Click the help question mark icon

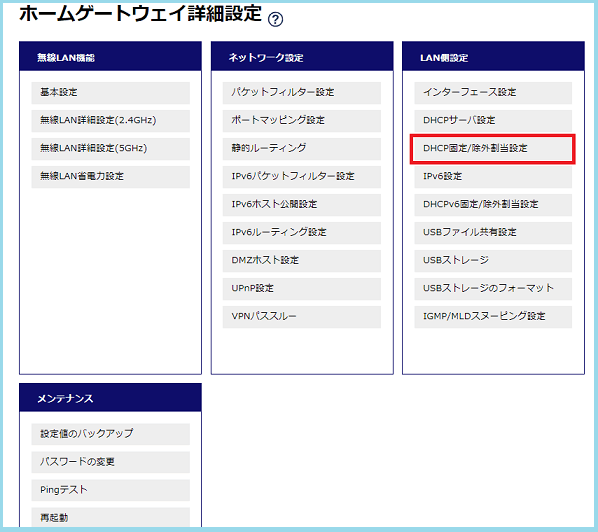coord(275,19)
